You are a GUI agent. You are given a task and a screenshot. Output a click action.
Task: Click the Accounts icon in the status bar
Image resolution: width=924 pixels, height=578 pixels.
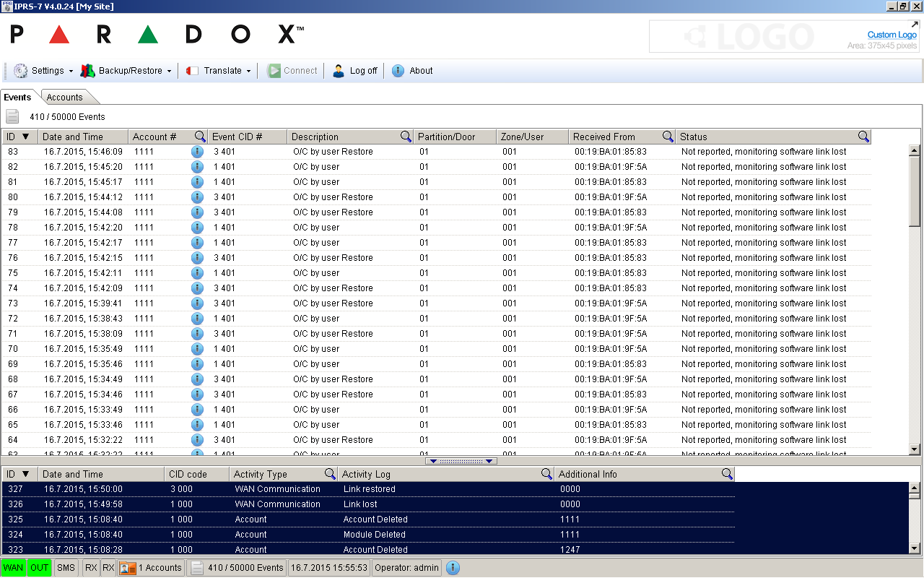coord(128,568)
